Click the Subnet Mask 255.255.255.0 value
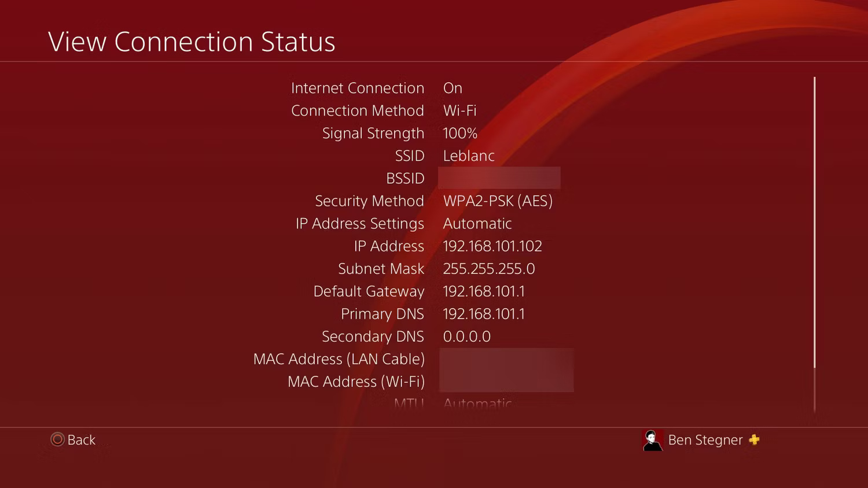This screenshot has width=868, height=488. pyautogui.click(x=489, y=269)
